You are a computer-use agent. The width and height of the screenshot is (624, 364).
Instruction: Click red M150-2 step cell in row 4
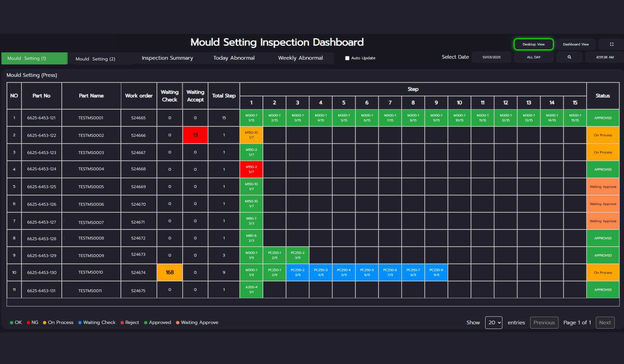pyautogui.click(x=251, y=169)
